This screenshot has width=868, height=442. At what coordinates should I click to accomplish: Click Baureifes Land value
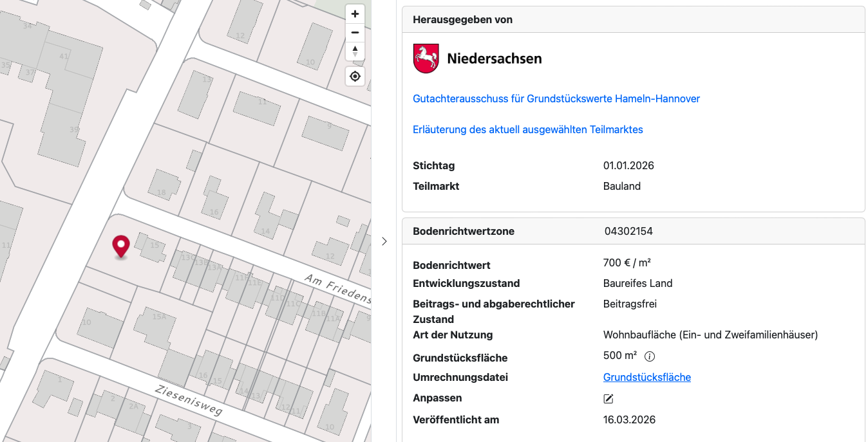pyautogui.click(x=638, y=283)
